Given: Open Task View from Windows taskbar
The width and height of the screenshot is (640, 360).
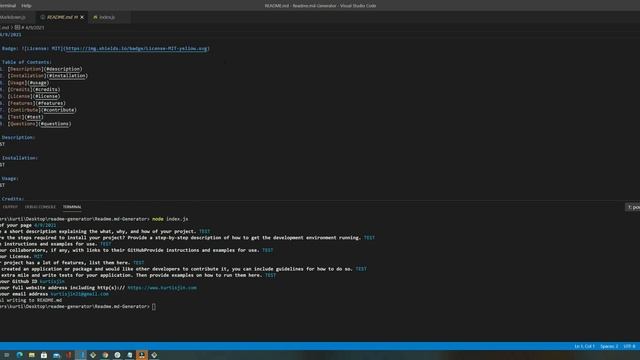Looking at the screenshot, I should [x=7, y=355].
